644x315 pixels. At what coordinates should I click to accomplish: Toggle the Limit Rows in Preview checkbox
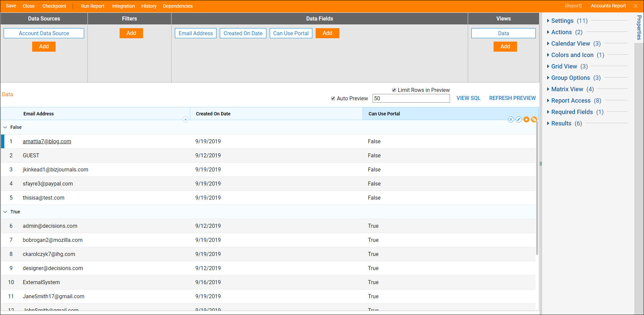[x=394, y=90]
